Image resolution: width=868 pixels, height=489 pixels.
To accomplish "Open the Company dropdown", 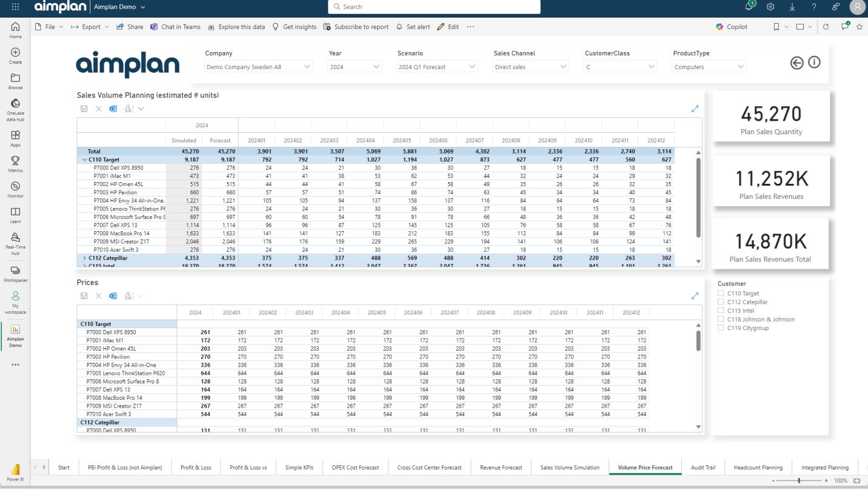I will 258,67.
